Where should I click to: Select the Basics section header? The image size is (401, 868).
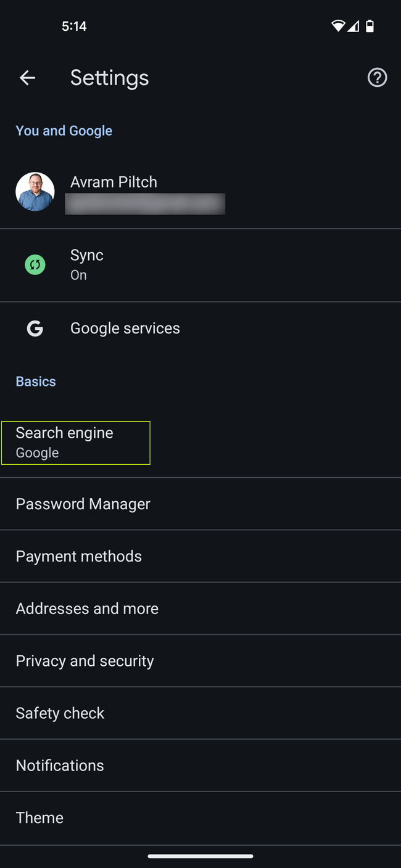point(35,381)
